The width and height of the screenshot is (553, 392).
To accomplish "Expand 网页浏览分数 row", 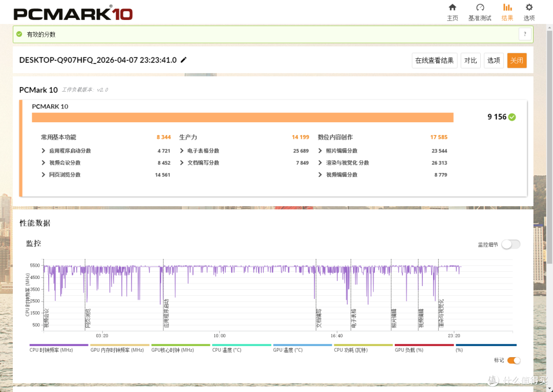I will tap(44, 175).
